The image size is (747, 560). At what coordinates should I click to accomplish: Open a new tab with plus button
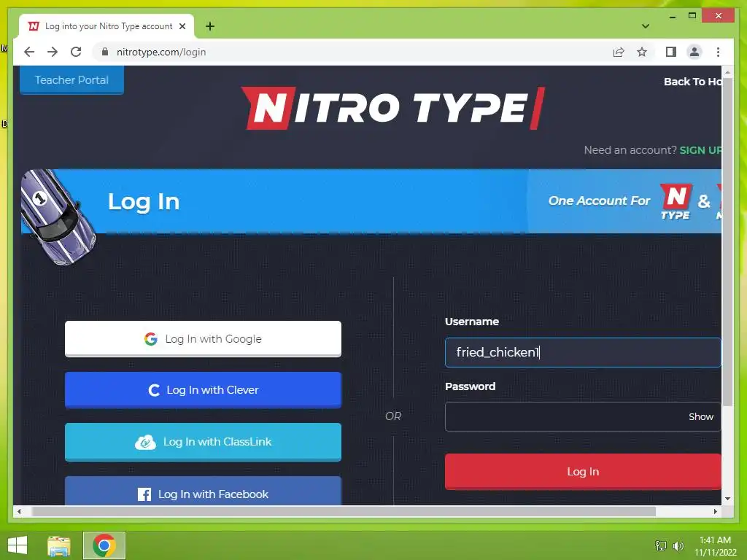(x=210, y=26)
